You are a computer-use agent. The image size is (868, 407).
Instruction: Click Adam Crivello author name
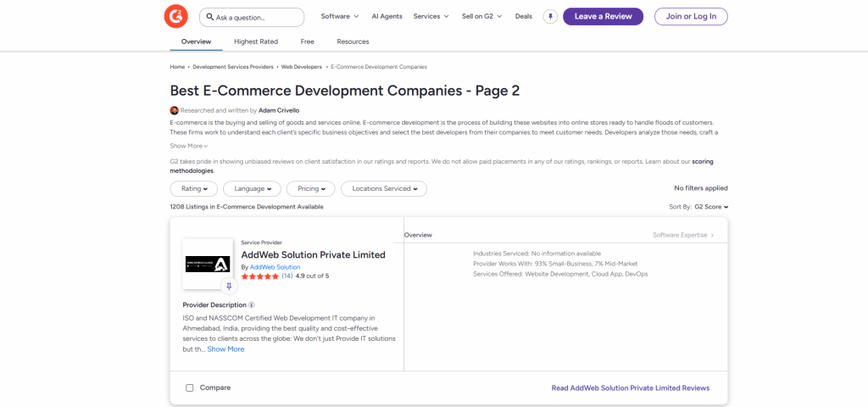tap(279, 110)
